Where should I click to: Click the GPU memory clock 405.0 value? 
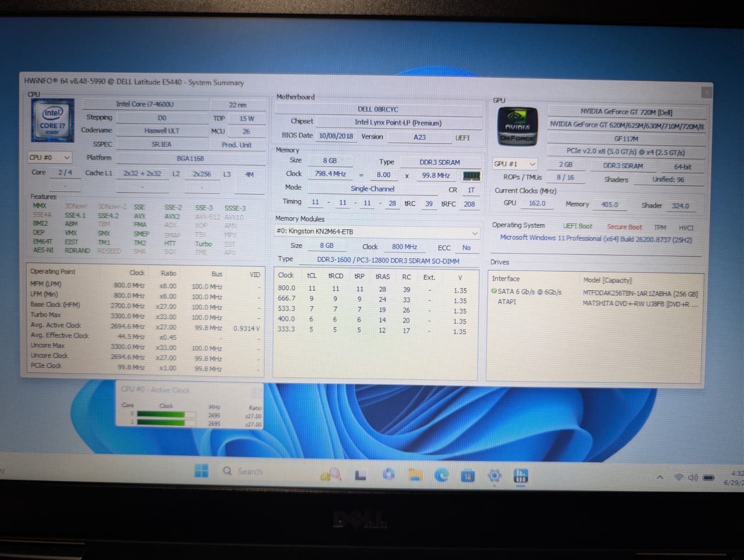point(610,205)
